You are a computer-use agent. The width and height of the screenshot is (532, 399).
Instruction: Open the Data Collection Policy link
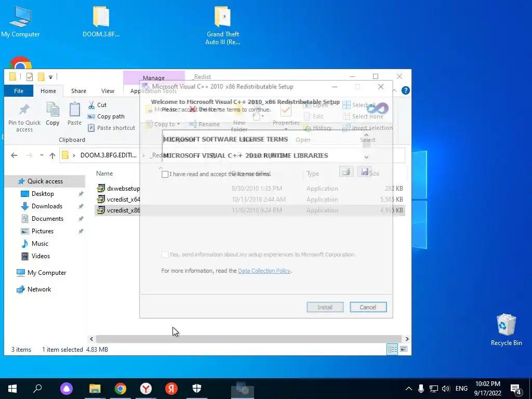coord(264,271)
